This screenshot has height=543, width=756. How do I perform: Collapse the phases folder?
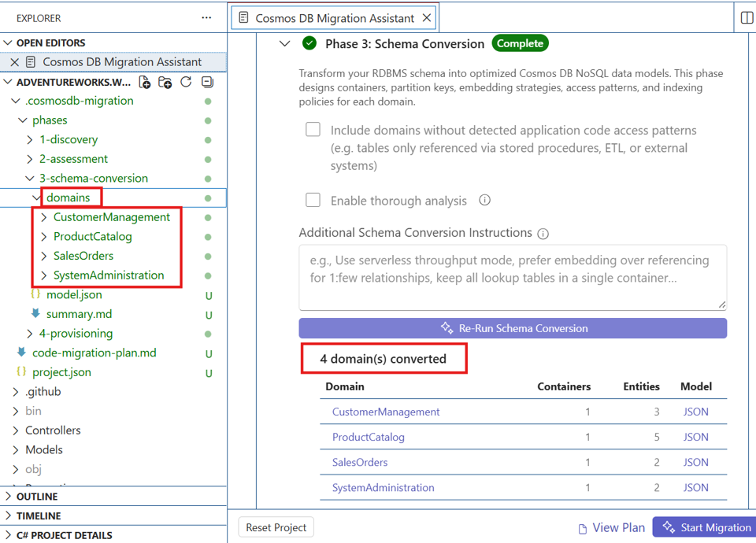(23, 120)
